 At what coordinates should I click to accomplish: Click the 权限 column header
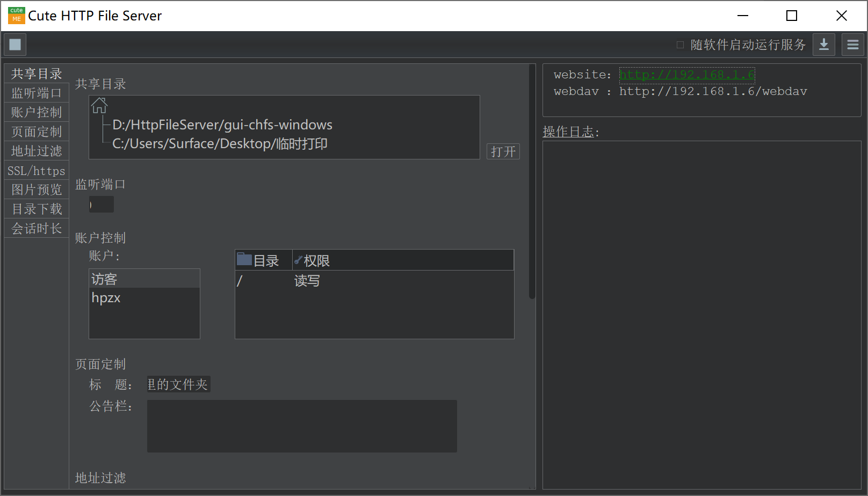pyautogui.click(x=403, y=260)
